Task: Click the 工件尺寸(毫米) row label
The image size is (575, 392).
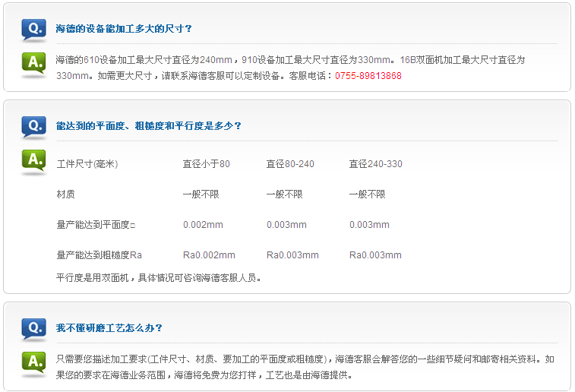Action: (87, 164)
